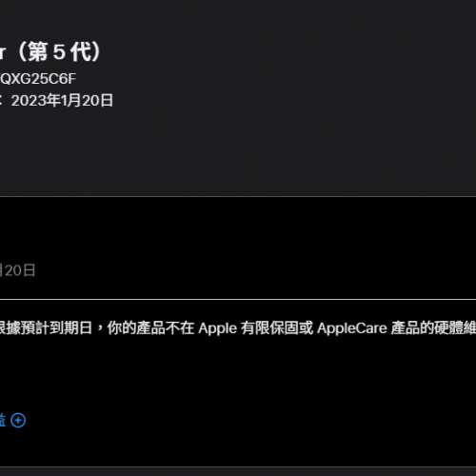This screenshot has height=476, width=476.
Task: Click the bottom divider under the plus link
Action: coord(238,466)
